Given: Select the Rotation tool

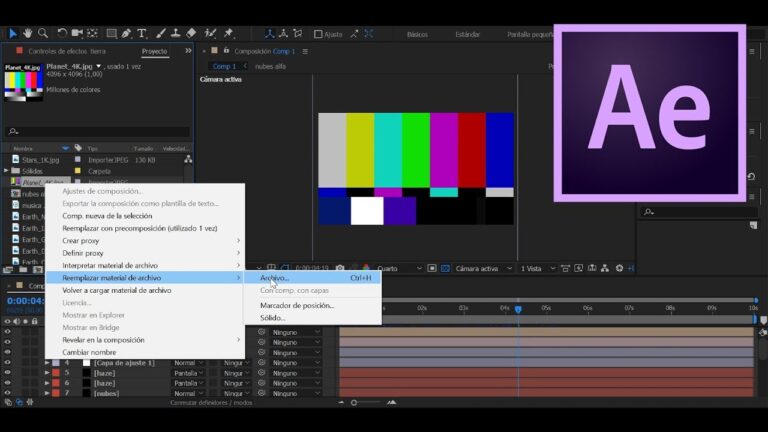Looking at the screenshot, I should 62,33.
